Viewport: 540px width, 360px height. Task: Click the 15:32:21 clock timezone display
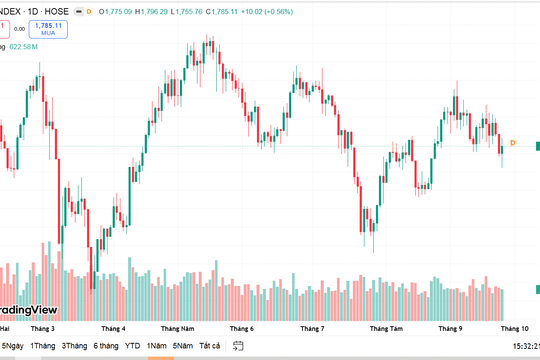[x=526, y=346]
